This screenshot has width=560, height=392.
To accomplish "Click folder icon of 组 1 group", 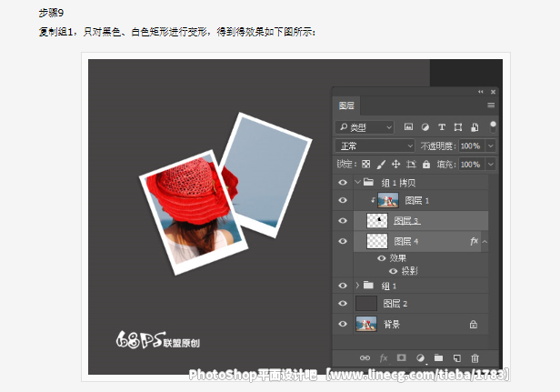I will point(368,286).
